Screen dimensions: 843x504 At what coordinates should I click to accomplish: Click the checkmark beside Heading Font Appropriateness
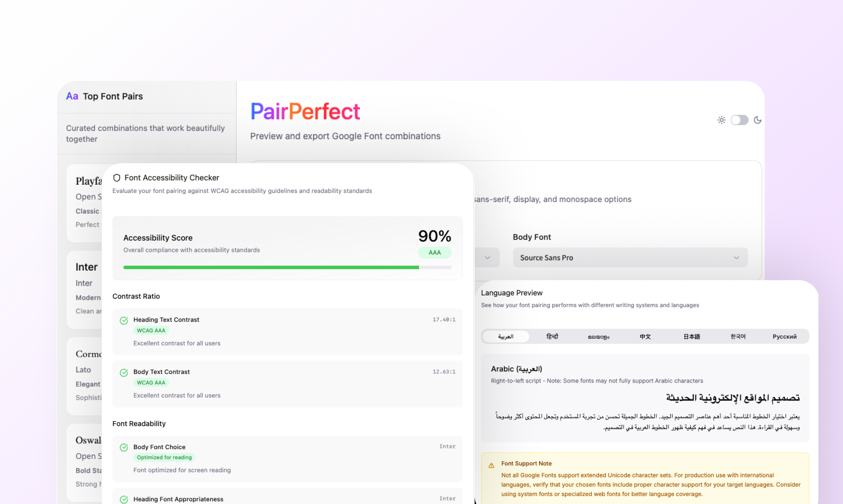pos(124,499)
